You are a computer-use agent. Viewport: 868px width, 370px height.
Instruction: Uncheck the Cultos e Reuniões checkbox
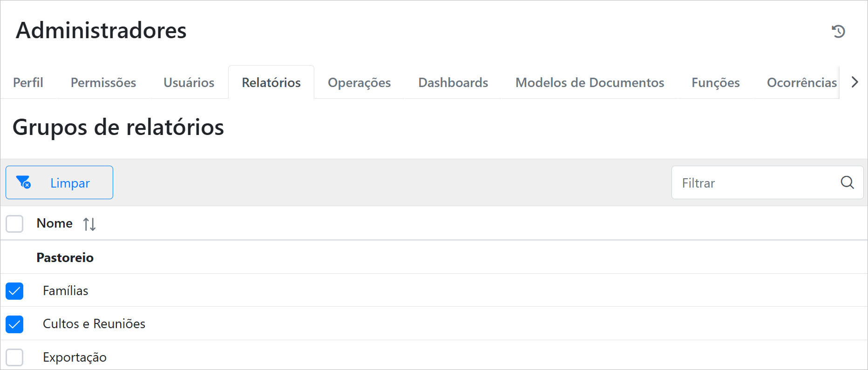(x=14, y=324)
